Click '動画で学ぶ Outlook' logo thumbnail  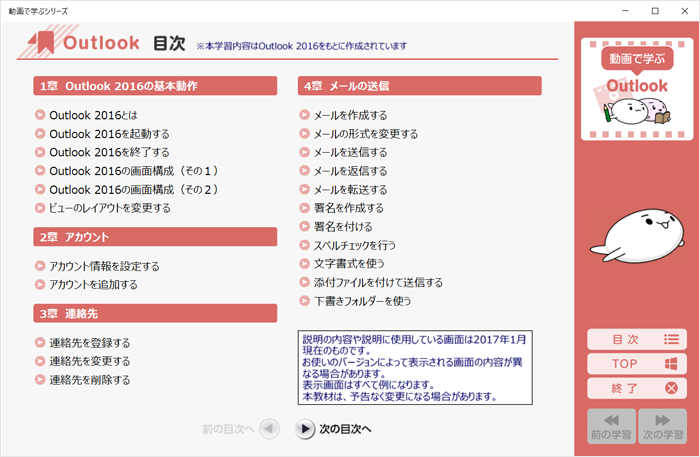tap(637, 89)
